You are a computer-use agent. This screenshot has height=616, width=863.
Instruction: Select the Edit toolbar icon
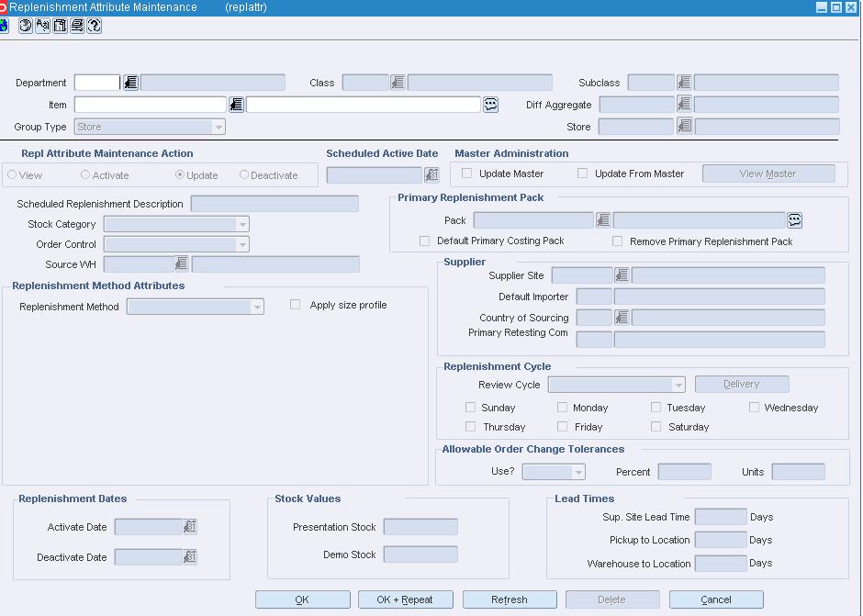[41, 26]
